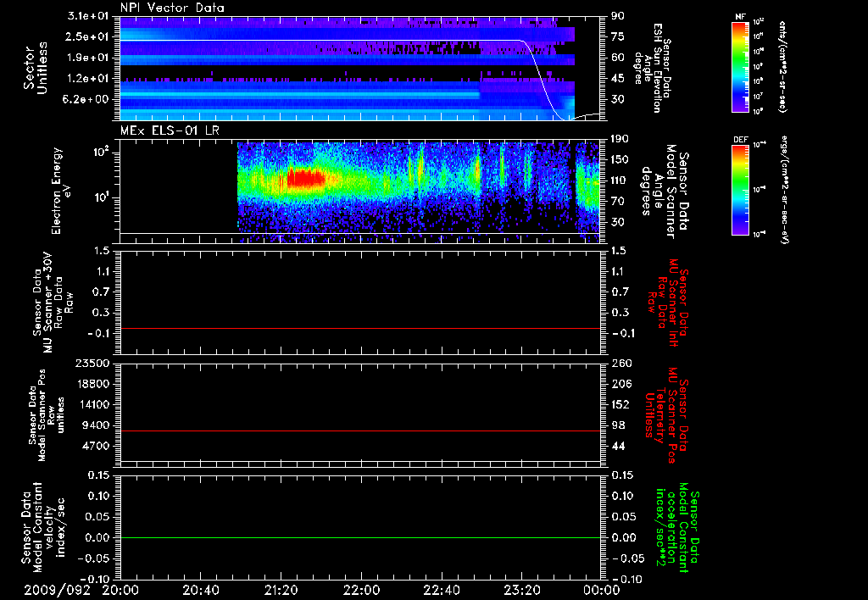Click the "20:40" time axis label

[x=200, y=590]
